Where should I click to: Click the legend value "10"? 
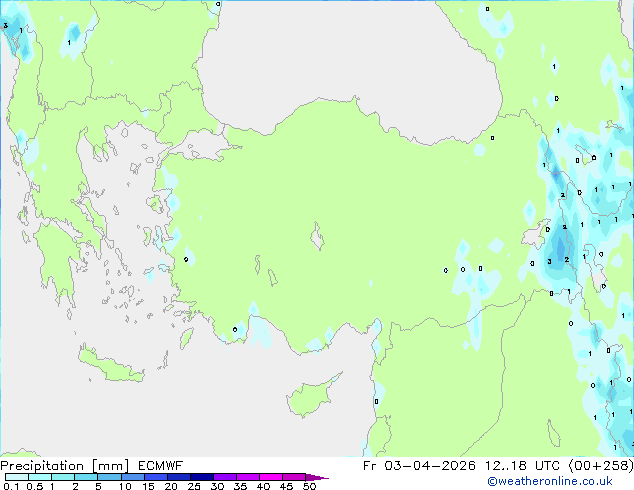click(125, 486)
